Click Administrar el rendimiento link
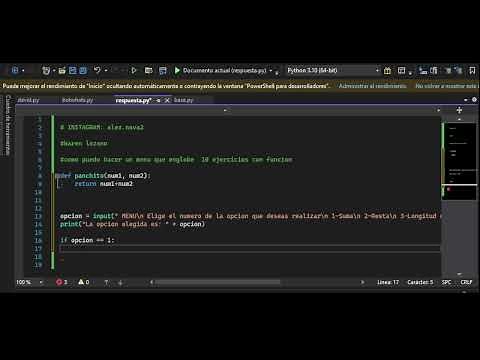Screen dimensions: 480x360 point(372,86)
